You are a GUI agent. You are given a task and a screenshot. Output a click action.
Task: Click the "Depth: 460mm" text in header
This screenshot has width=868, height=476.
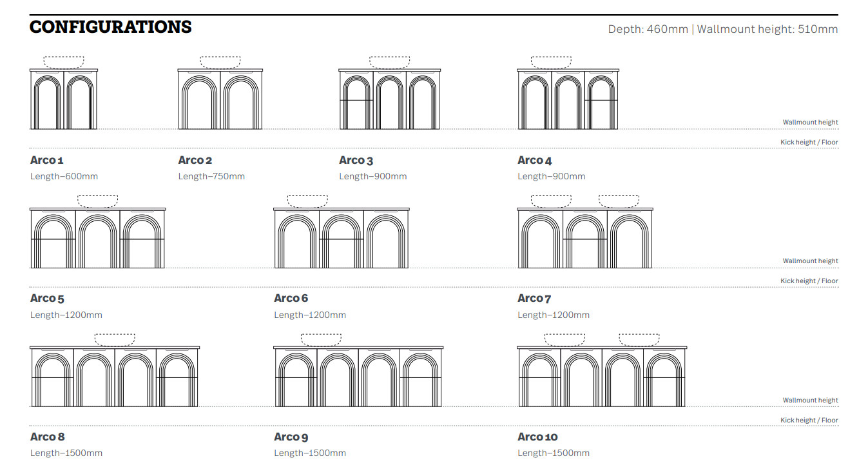click(648, 29)
